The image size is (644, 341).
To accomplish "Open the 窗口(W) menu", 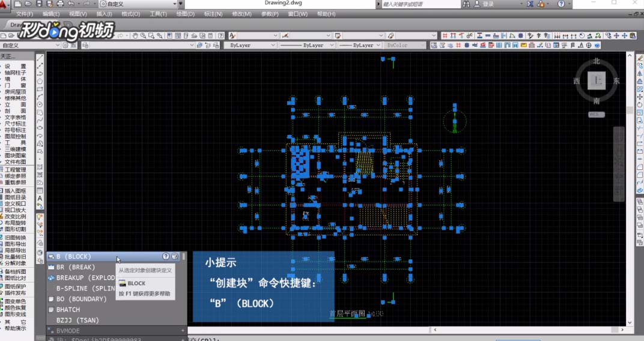I will pyautogui.click(x=297, y=14).
